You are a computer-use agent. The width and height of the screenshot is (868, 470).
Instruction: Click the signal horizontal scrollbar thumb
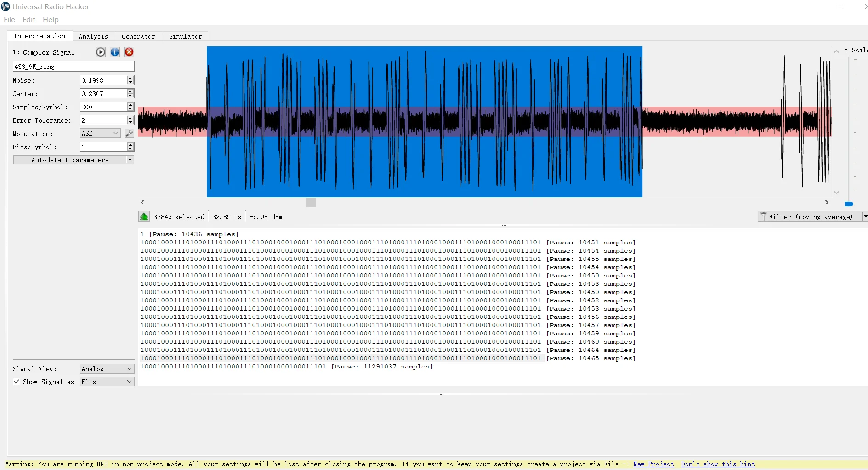pyautogui.click(x=311, y=202)
